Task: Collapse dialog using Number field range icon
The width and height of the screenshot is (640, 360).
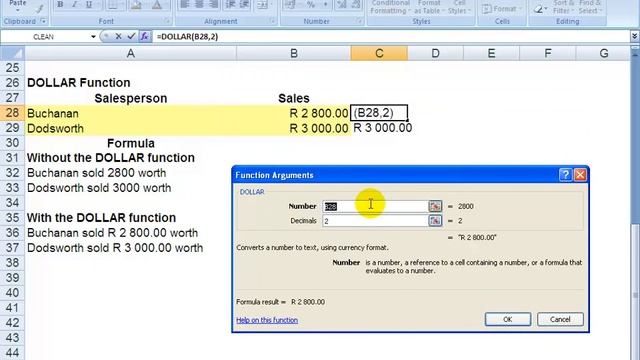Action: [x=435, y=206]
